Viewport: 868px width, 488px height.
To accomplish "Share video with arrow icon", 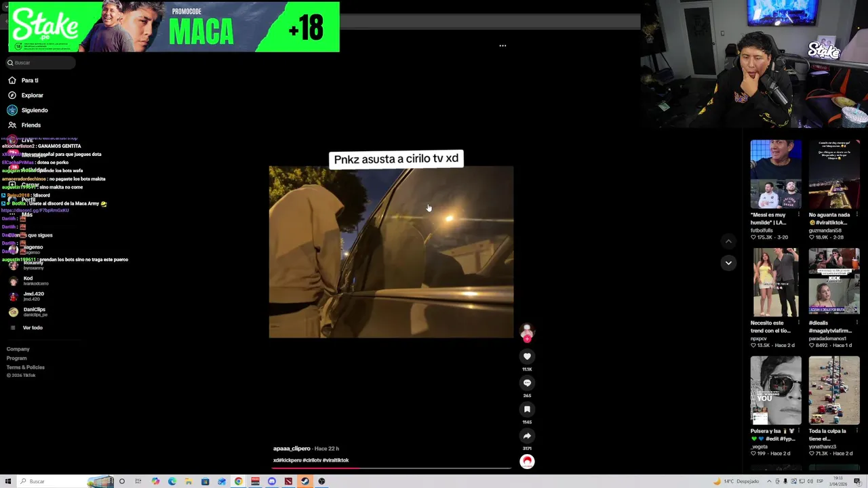I will 527,436.
